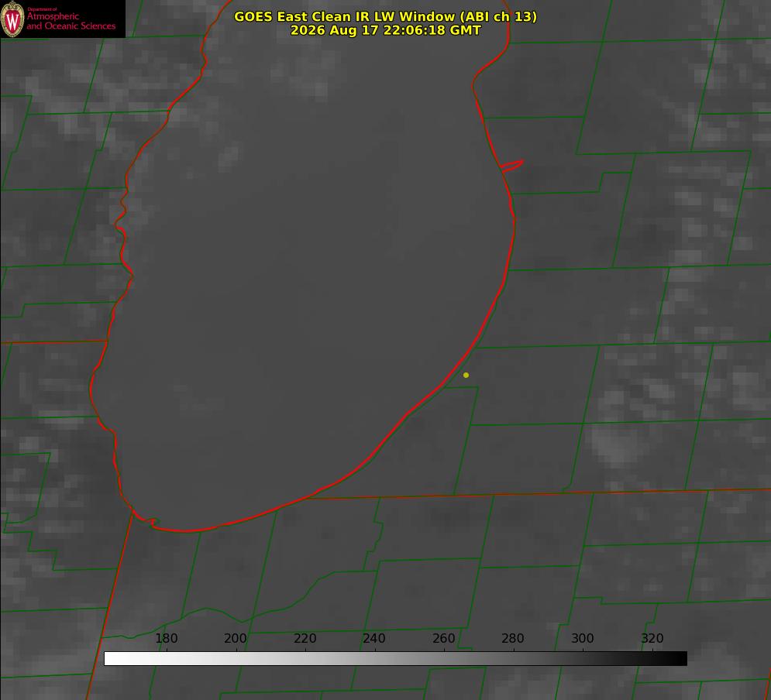Click the 200 tick on colorbar
This screenshot has height=700, width=771.
[236, 638]
